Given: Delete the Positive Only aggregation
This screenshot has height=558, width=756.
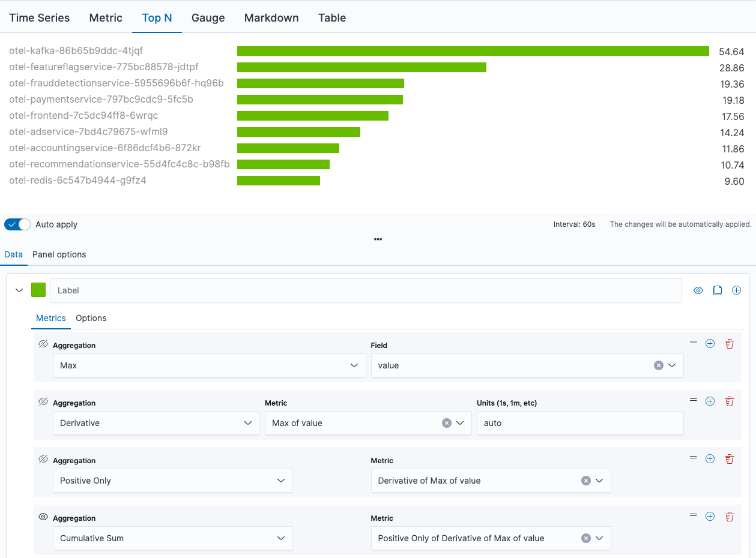Looking at the screenshot, I should coord(729,458).
